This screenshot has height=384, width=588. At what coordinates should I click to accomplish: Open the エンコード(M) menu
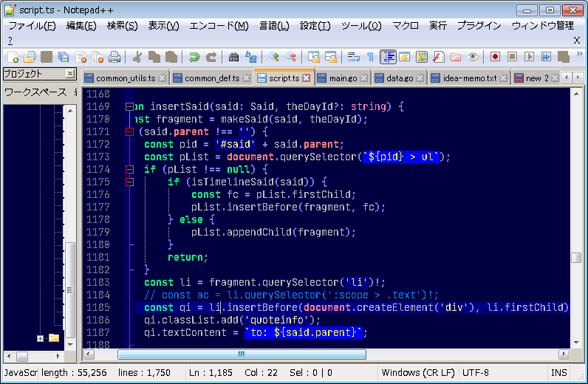click(219, 26)
